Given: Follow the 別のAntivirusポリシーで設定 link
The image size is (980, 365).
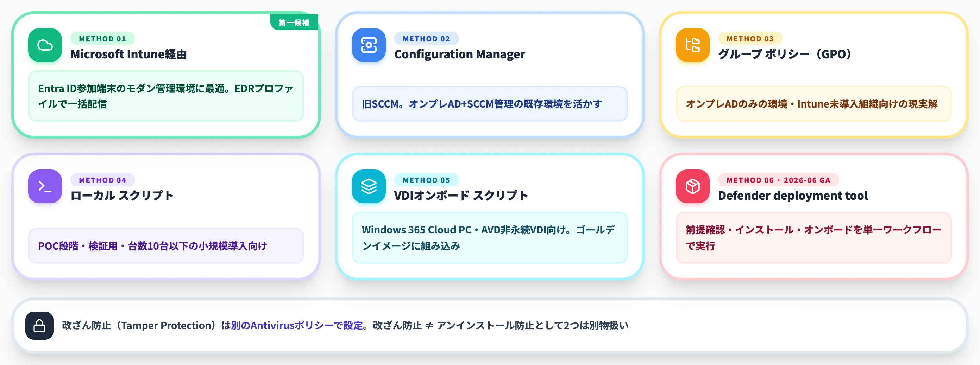Looking at the screenshot, I should click(x=297, y=326).
